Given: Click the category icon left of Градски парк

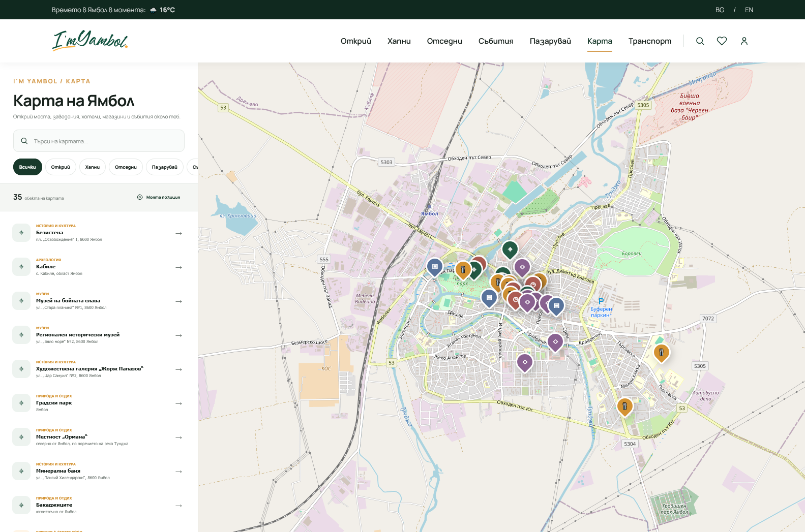Looking at the screenshot, I should 21,403.
